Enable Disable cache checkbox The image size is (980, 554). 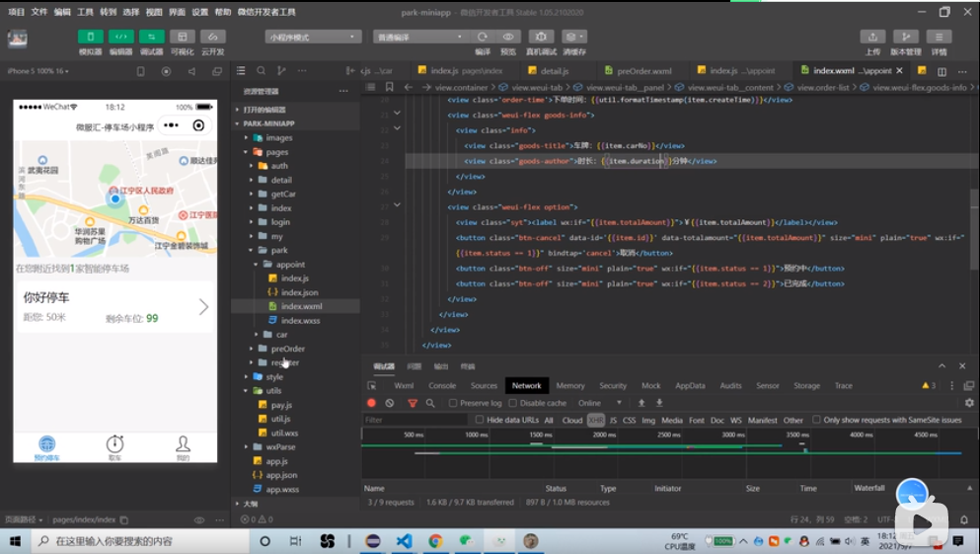[512, 403]
